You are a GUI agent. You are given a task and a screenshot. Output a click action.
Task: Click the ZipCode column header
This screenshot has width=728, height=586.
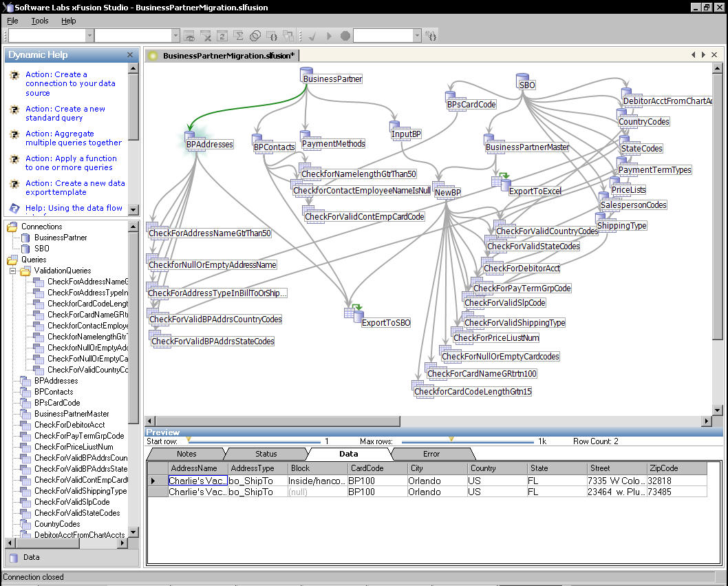[x=676, y=468]
